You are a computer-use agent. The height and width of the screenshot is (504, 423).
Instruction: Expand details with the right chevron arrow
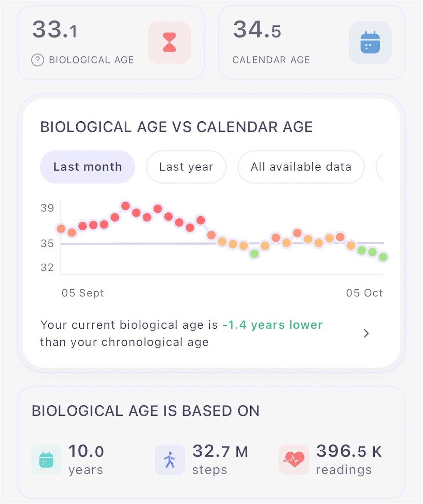click(x=366, y=333)
